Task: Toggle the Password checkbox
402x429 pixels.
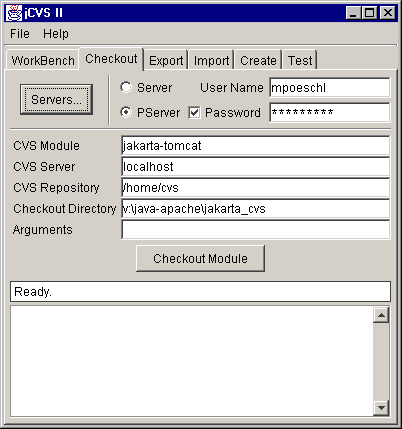Action: (x=194, y=113)
